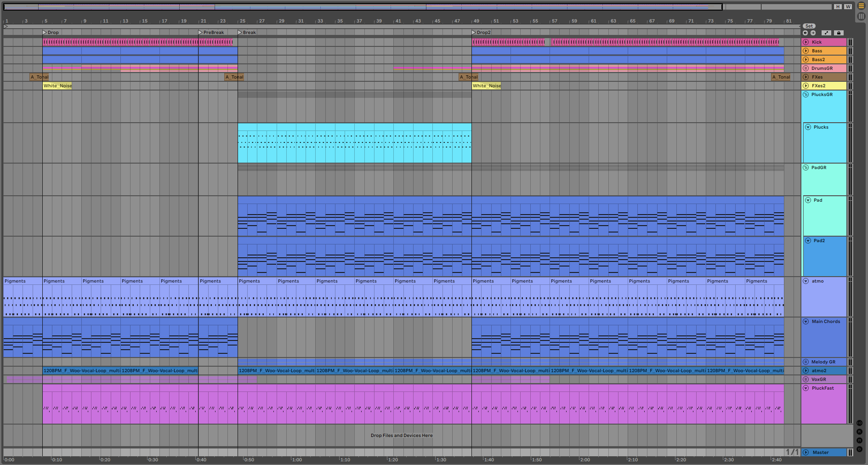Click the lock envelopes icon
This screenshot has height=465, width=868.
[x=839, y=33]
